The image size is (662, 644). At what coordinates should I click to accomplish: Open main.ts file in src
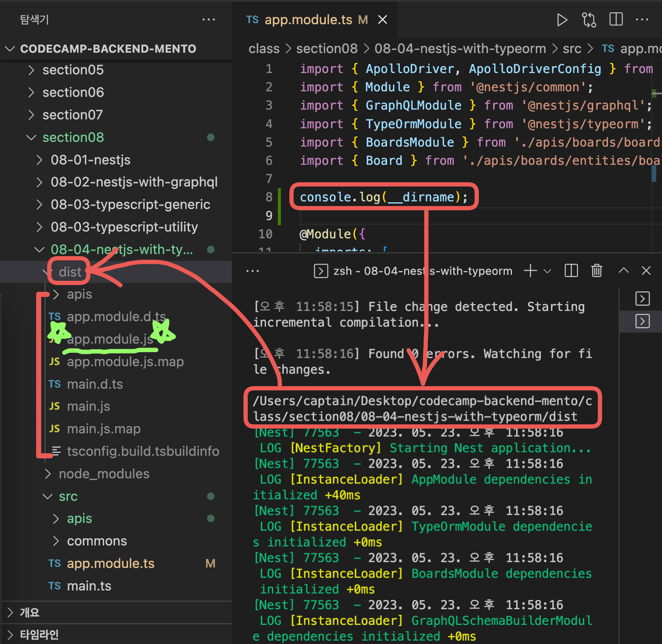click(89, 586)
